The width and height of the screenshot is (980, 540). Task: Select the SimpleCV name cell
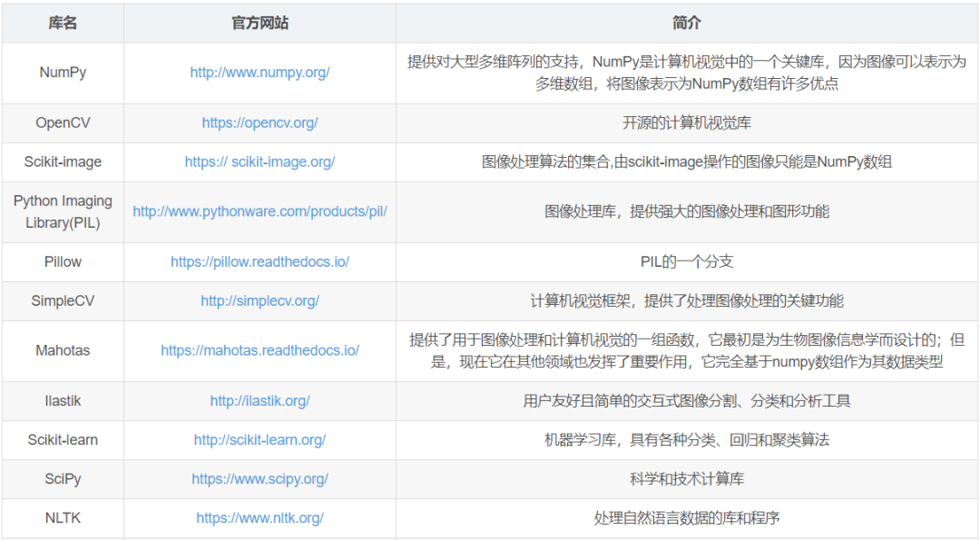[63, 301]
